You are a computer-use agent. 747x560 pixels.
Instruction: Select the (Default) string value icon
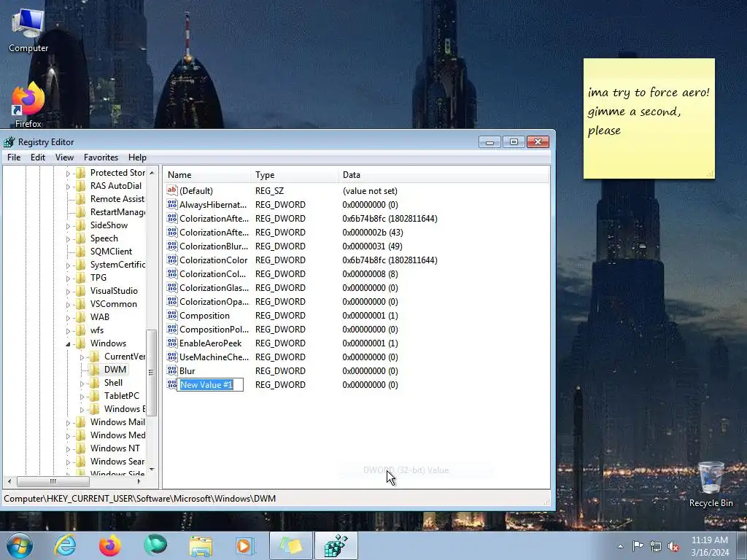(x=172, y=190)
